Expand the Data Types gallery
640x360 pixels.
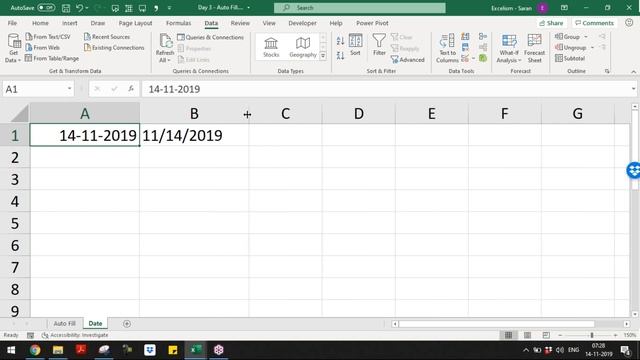coord(323,56)
